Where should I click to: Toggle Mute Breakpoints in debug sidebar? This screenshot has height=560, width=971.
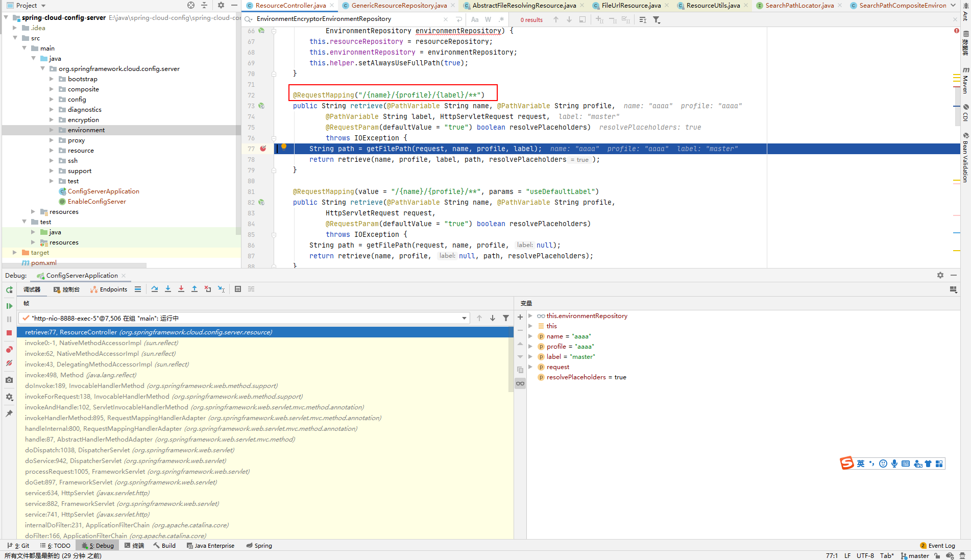(x=9, y=363)
